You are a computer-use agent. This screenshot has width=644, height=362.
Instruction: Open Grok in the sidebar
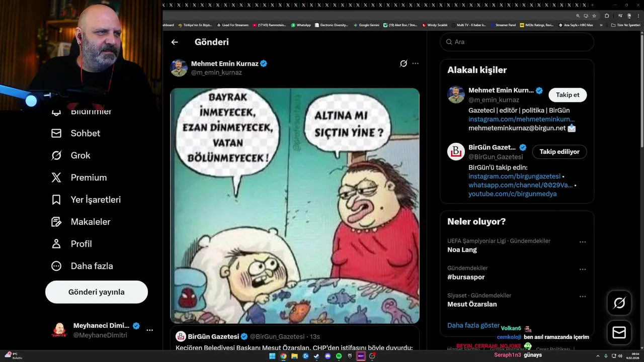pos(70,155)
